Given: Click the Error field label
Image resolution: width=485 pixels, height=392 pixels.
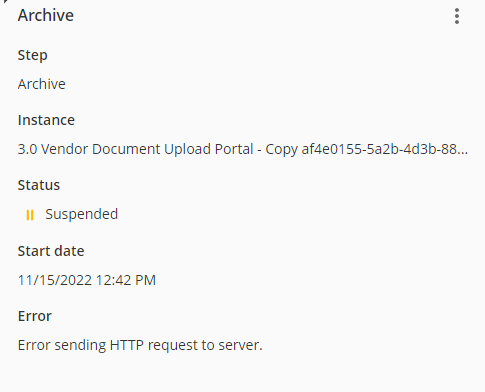Looking at the screenshot, I should 35,316.
